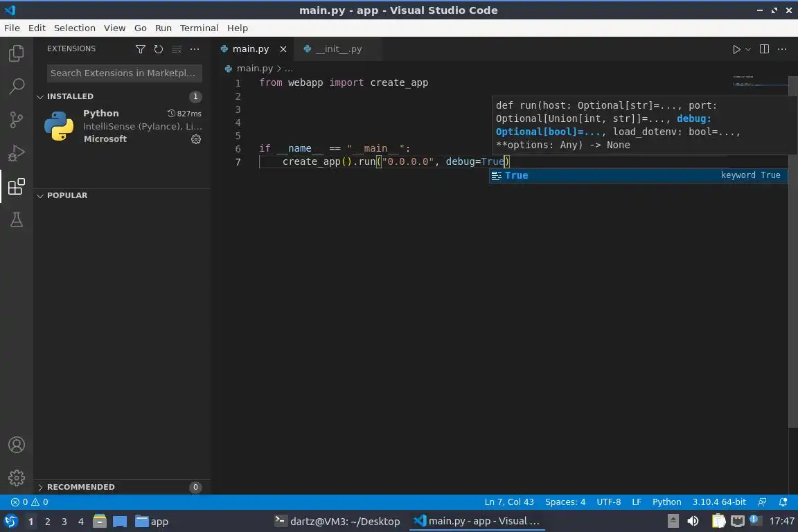Show errors and warnings count in status bar
798x532 pixels.
coord(30,502)
